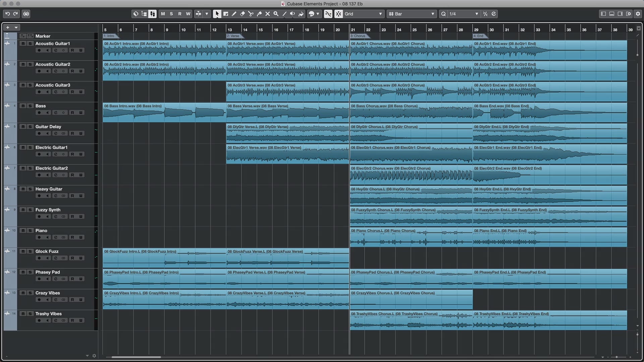Select the Range Selection tool
Screen dimensions: 644x362
point(226,14)
